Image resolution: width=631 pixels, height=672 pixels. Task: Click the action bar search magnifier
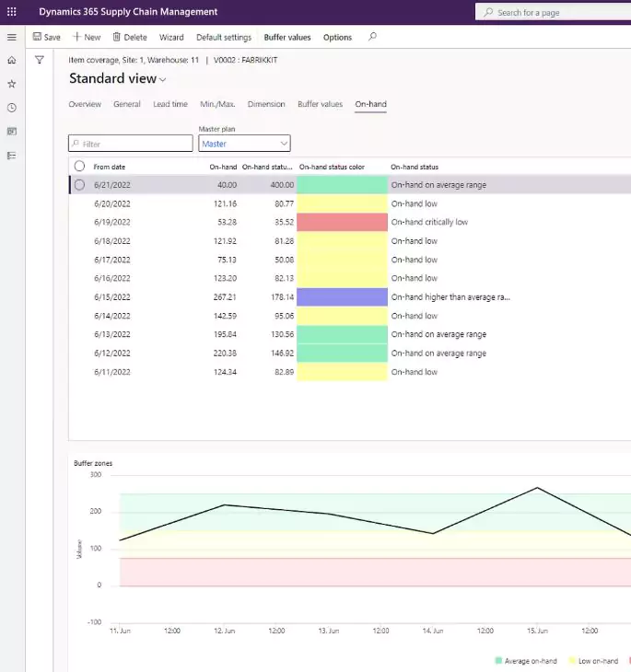(372, 37)
